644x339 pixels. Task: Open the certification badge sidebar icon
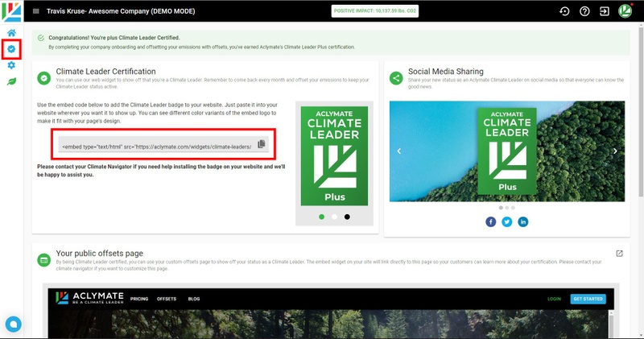pyautogui.click(x=11, y=49)
